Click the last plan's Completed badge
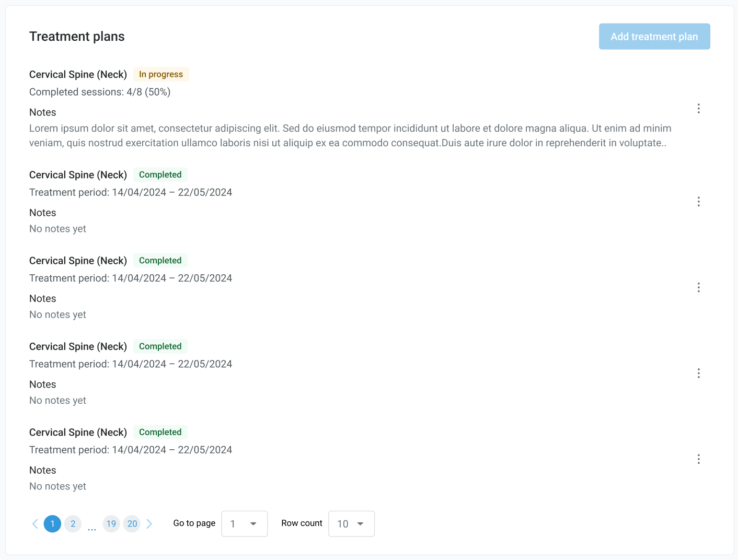 coord(160,432)
